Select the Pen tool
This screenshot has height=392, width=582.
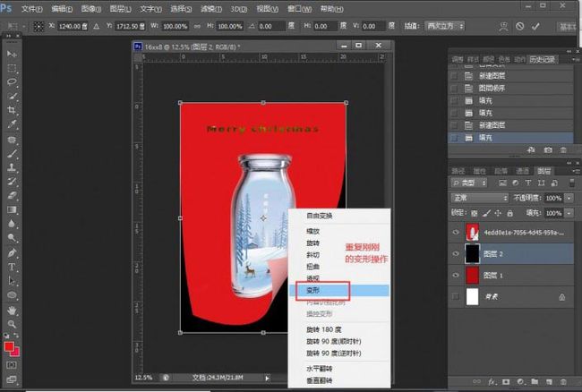pyautogui.click(x=12, y=253)
